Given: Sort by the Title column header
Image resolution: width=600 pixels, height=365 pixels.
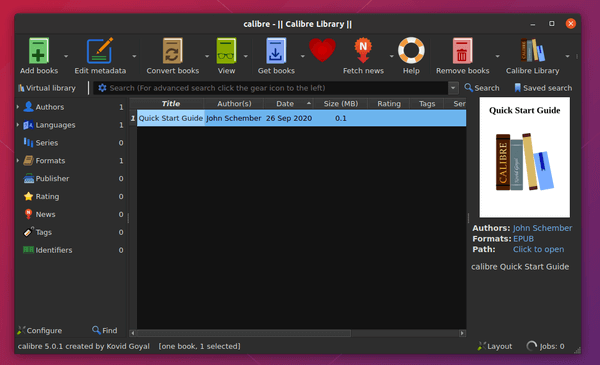Looking at the screenshot, I should [170, 104].
